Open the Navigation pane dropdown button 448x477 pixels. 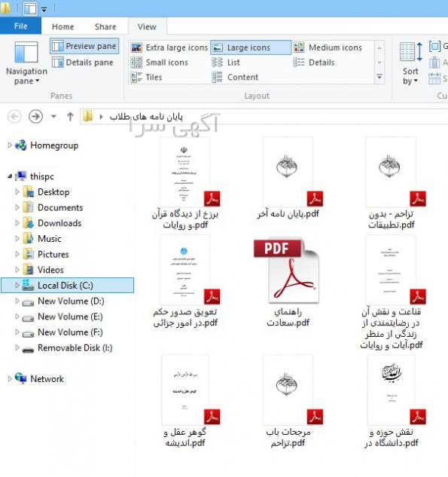[x=26, y=63]
